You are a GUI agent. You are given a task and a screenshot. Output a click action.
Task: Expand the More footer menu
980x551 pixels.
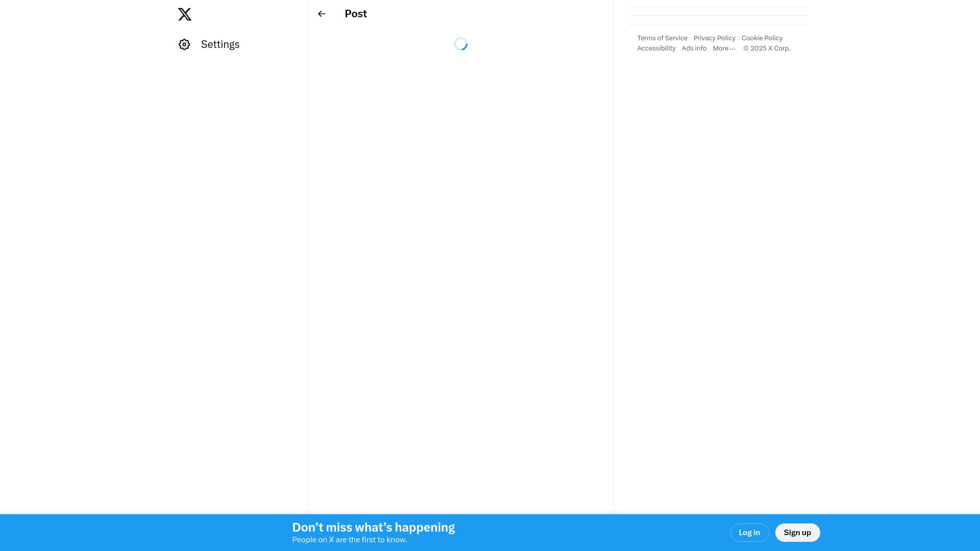coord(724,48)
